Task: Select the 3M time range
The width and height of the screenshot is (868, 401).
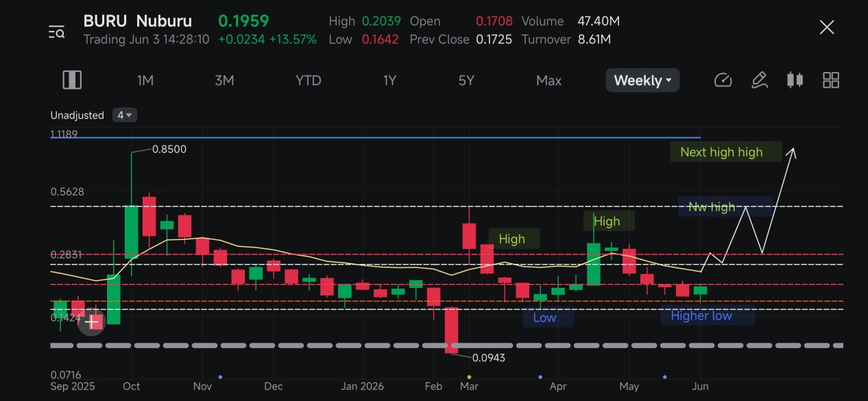Action: point(224,80)
